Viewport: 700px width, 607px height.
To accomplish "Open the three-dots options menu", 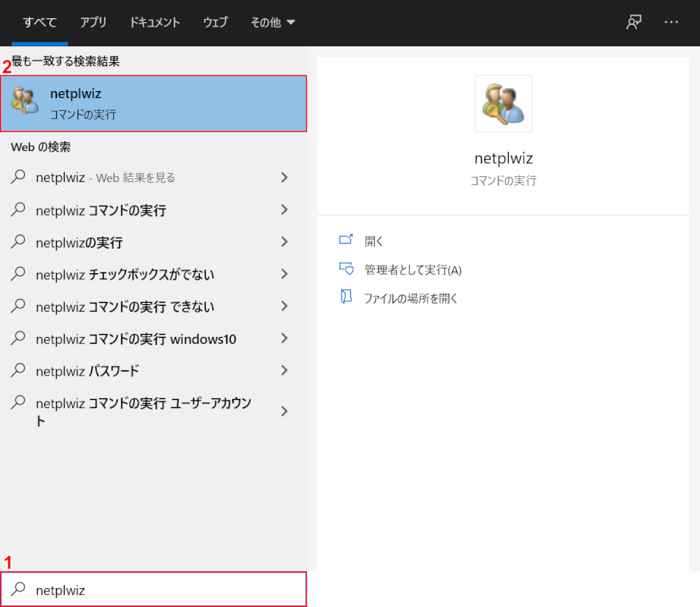I will point(671,22).
